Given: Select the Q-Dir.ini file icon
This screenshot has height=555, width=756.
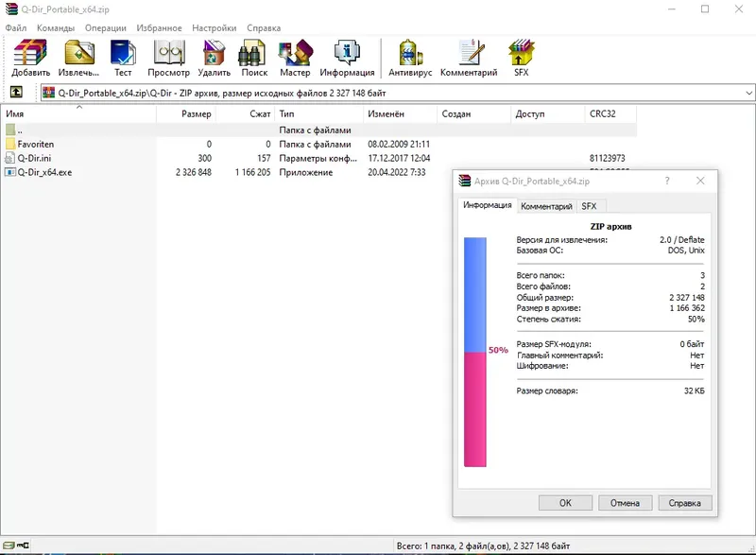Looking at the screenshot, I should coord(10,158).
